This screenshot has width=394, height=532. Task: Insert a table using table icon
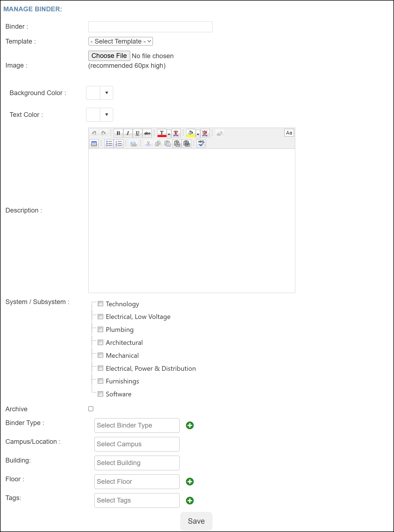pos(94,144)
